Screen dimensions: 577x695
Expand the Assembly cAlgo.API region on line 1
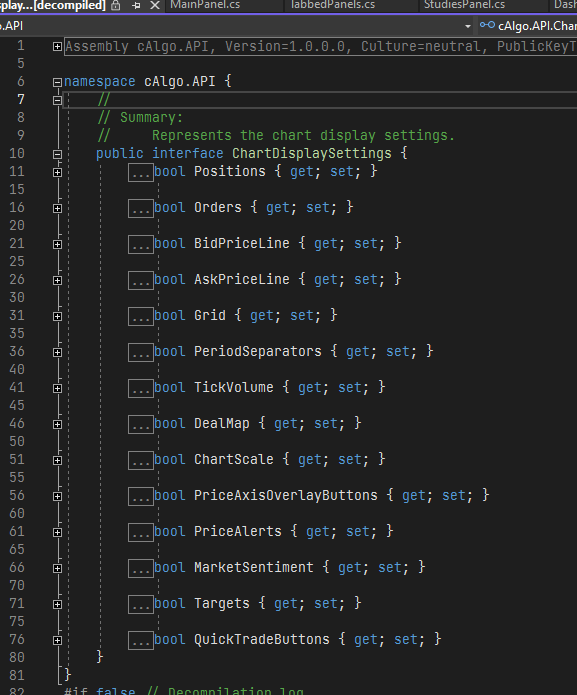57,46
